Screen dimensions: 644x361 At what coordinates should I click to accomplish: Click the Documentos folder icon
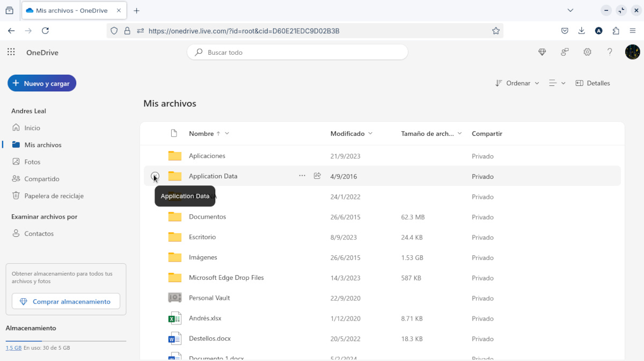click(x=175, y=216)
